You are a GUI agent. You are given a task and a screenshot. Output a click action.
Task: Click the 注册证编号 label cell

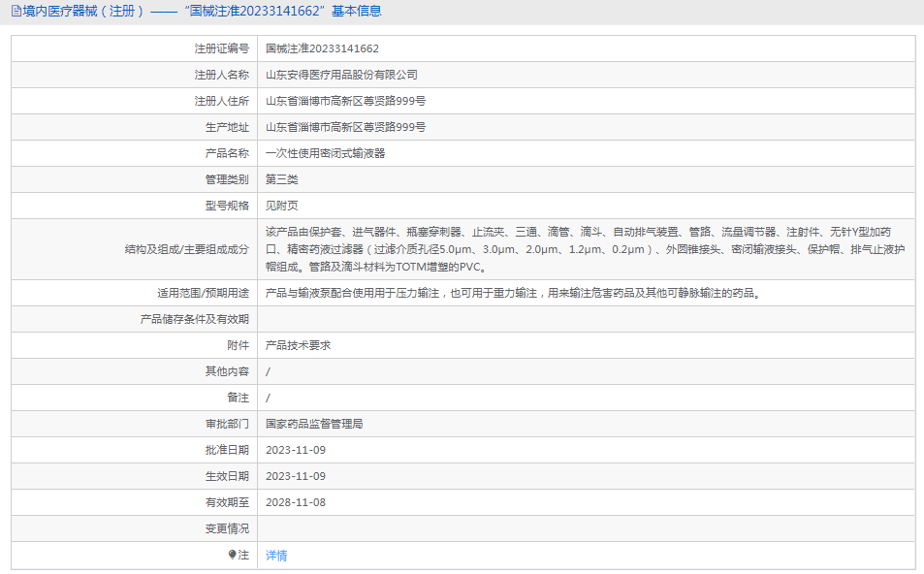click(x=135, y=48)
